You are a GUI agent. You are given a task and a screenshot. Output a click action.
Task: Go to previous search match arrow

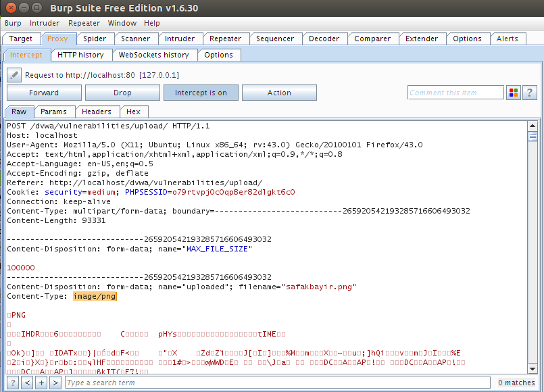[x=28, y=383]
